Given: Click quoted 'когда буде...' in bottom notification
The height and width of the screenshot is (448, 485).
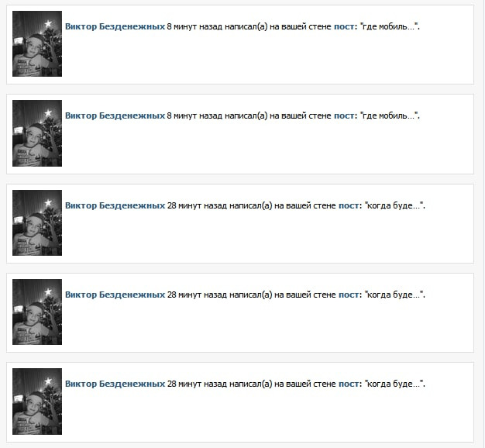Looking at the screenshot, I should pyautogui.click(x=394, y=384).
